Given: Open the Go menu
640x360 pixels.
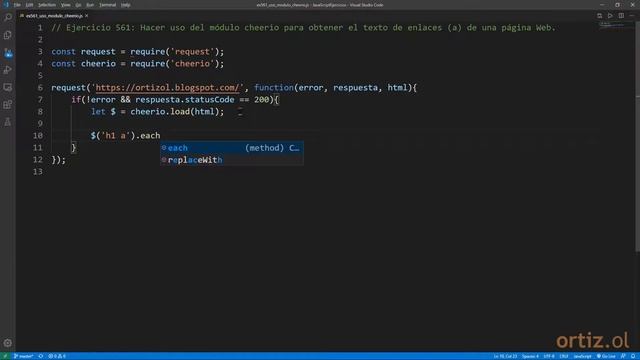Looking at the screenshot, I should pos(78,5).
